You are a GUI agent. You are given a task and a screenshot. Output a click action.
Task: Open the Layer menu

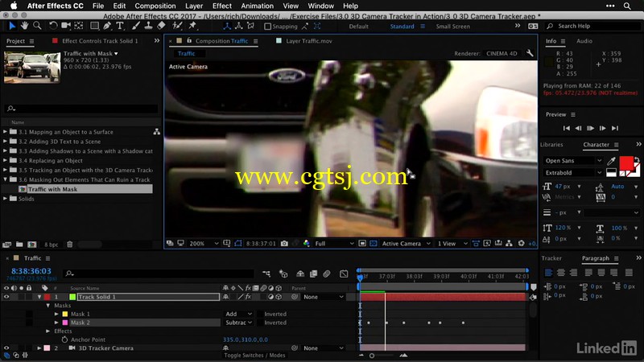pos(194,6)
